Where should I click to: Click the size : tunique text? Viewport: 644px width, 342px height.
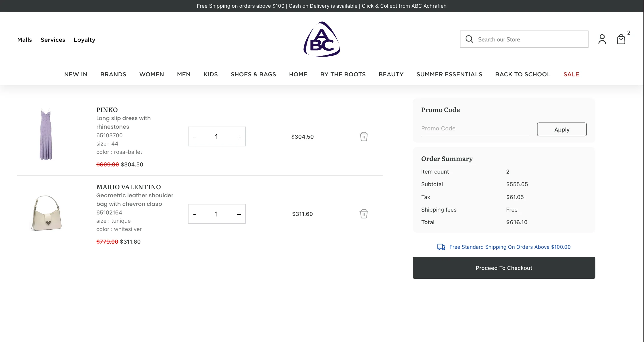click(114, 221)
